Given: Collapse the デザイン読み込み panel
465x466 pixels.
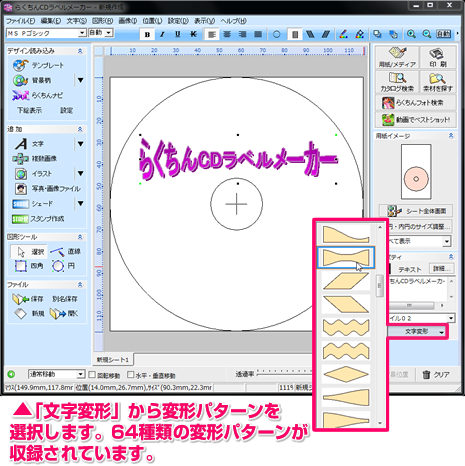Looking at the screenshot, I should coord(80,51).
